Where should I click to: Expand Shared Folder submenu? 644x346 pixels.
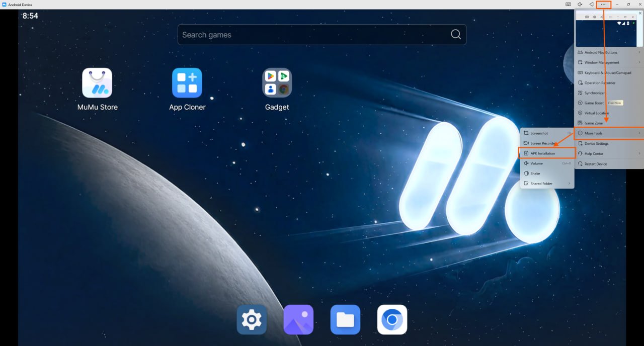point(547,184)
